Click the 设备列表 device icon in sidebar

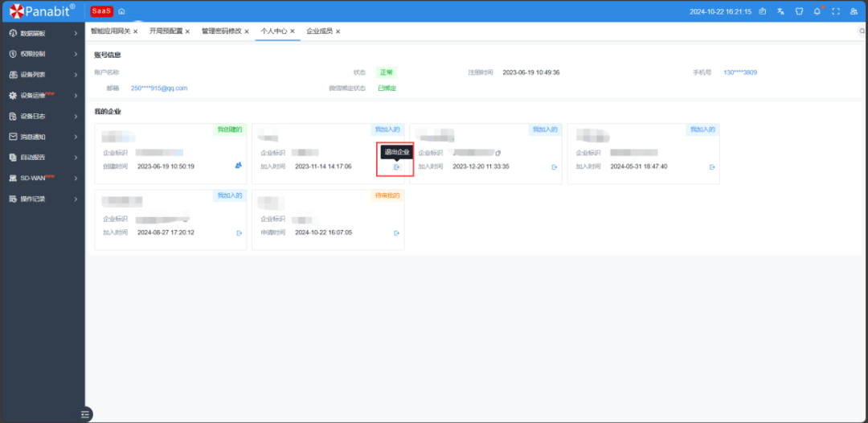[x=13, y=75]
